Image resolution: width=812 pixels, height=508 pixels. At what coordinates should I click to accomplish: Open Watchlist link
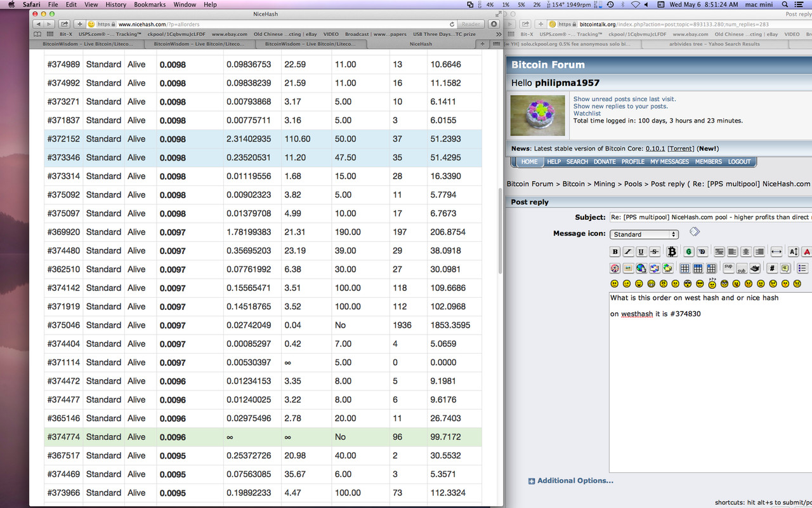pos(587,114)
